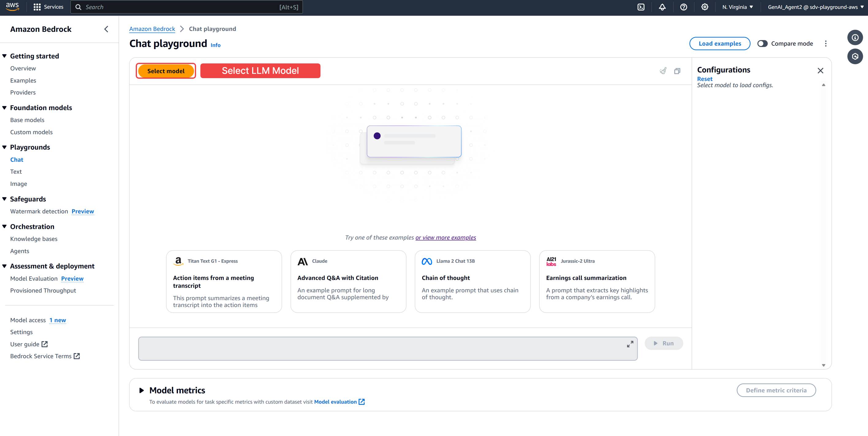This screenshot has width=868, height=436.
Task: Click Watermark detection Preview link
Action: point(82,211)
